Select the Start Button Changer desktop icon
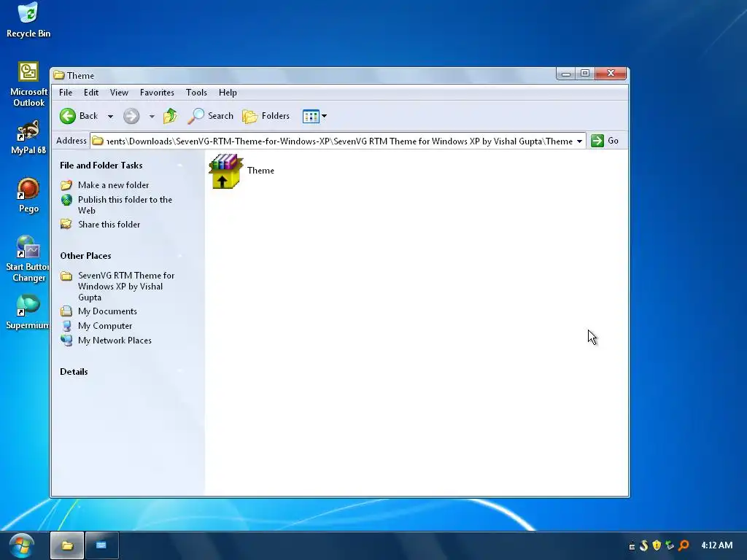This screenshot has height=560, width=747. pos(28,259)
